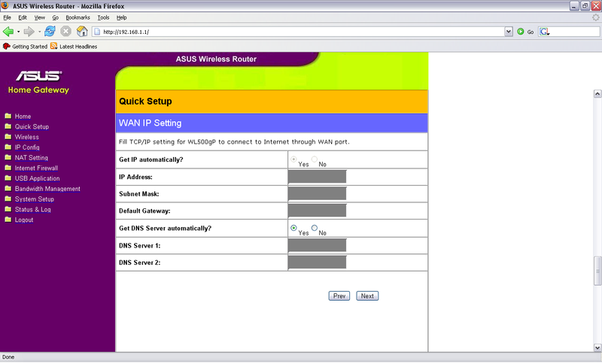Image resolution: width=602 pixels, height=364 pixels.
Task: Click the Prev button
Action: pos(339,296)
